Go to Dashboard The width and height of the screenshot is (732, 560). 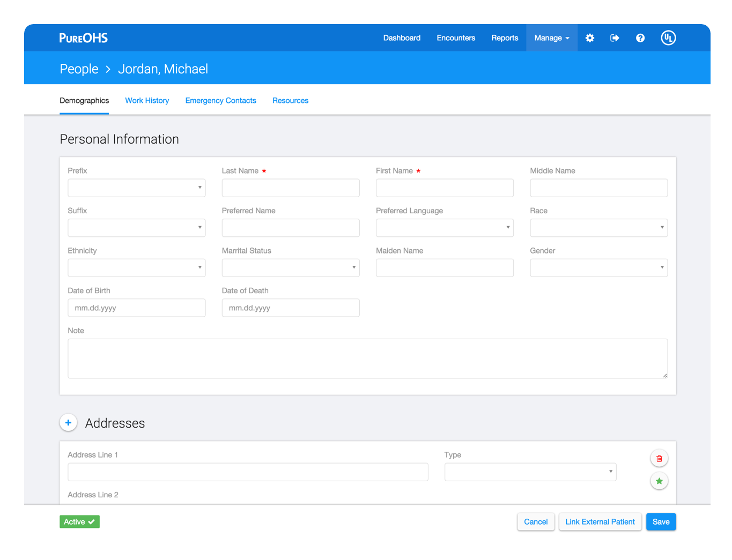(402, 38)
